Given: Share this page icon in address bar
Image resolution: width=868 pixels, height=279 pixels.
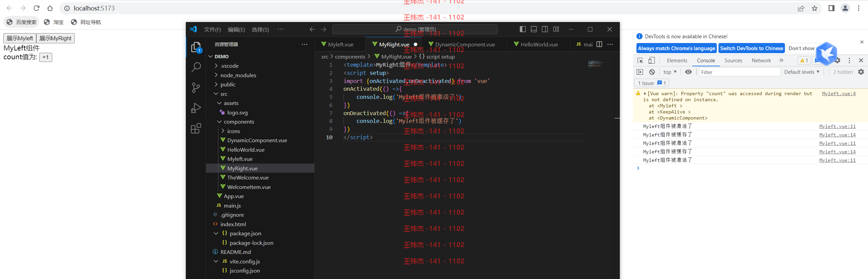Looking at the screenshot, I should (x=801, y=8).
